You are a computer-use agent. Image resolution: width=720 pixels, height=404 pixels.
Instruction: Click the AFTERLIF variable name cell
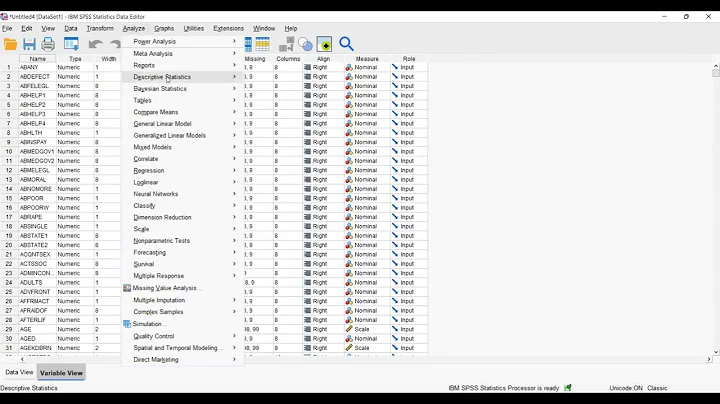[x=38, y=320]
